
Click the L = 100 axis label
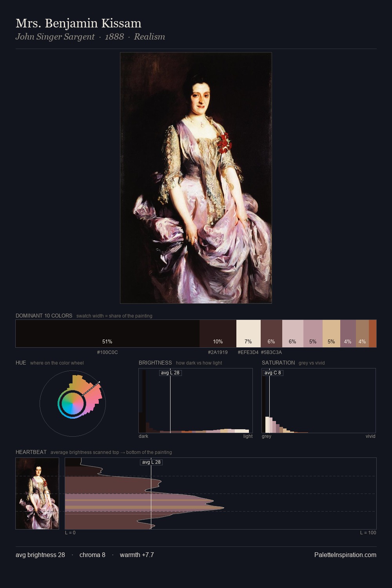[368, 533]
